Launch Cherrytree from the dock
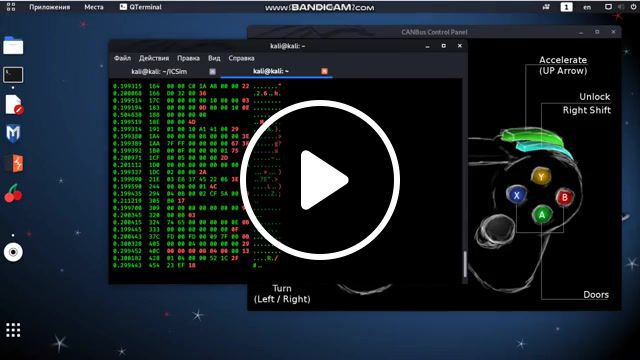The width and height of the screenshot is (640, 360). [13, 193]
